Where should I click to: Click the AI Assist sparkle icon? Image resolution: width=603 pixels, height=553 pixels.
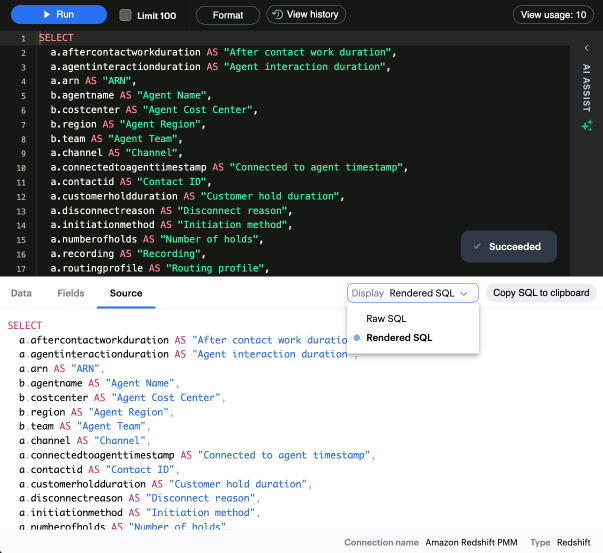587,125
